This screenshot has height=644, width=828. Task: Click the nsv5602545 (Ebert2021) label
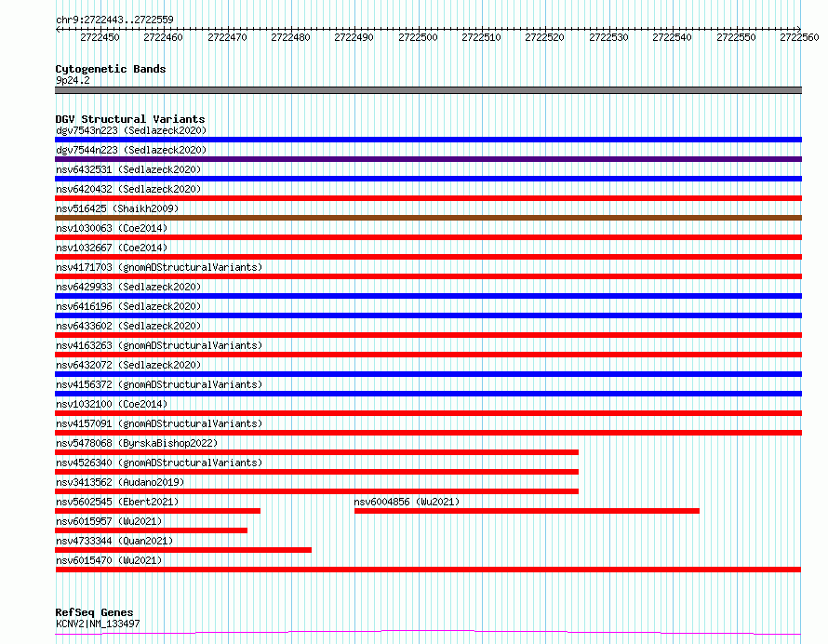117,502
